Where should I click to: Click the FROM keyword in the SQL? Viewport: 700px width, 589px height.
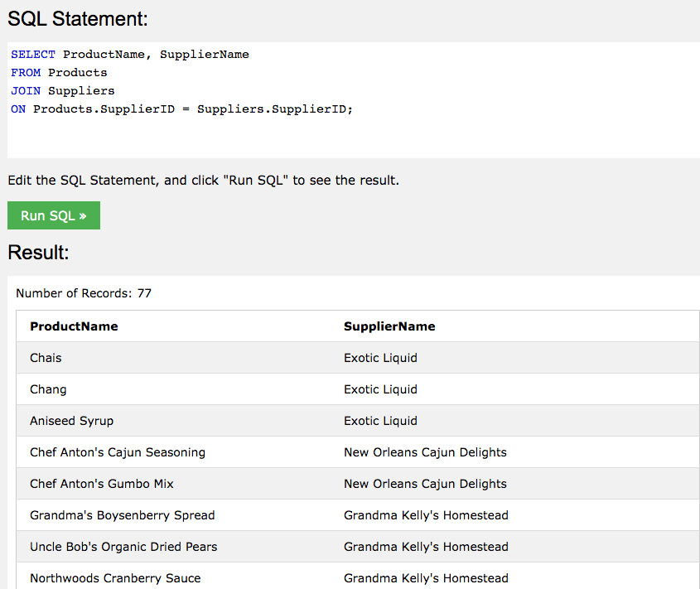click(26, 73)
